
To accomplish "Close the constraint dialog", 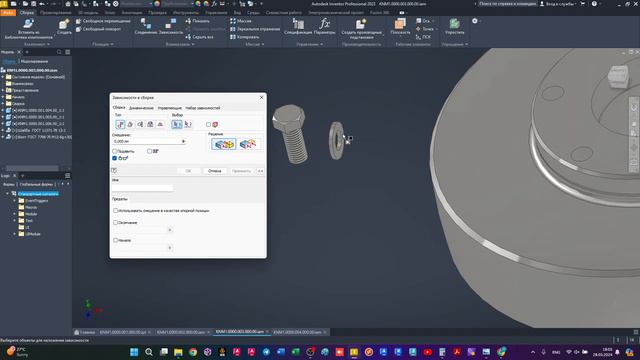I will [x=262, y=98].
